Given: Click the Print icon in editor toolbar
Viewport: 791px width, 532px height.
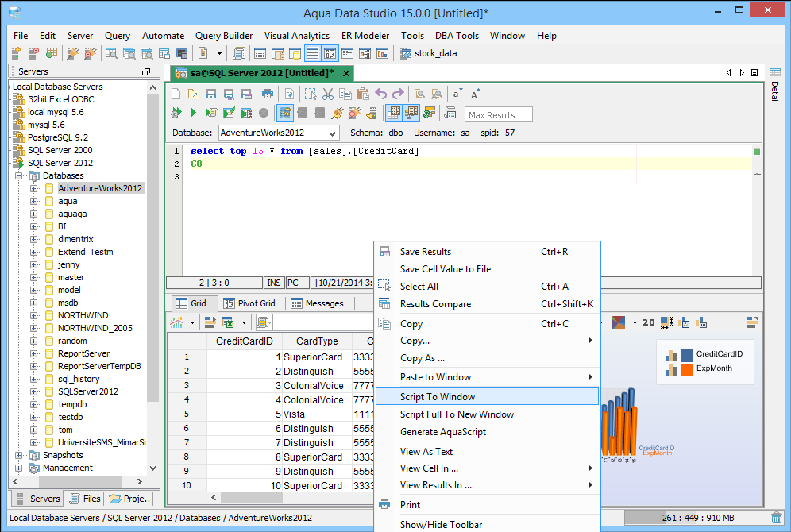Looking at the screenshot, I should 268,94.
